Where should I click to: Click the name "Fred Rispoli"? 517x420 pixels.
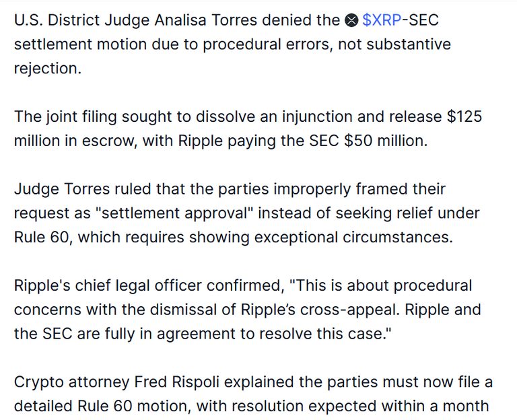[177, 382]
